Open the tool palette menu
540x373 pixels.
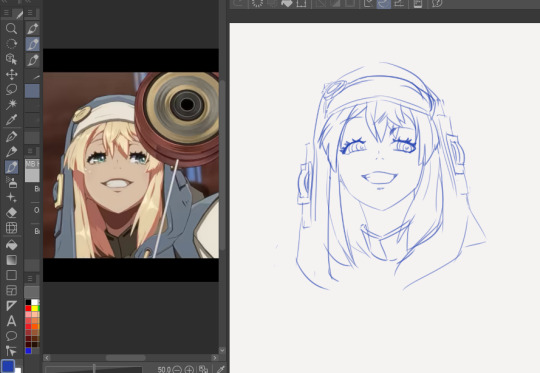point(6,13)
